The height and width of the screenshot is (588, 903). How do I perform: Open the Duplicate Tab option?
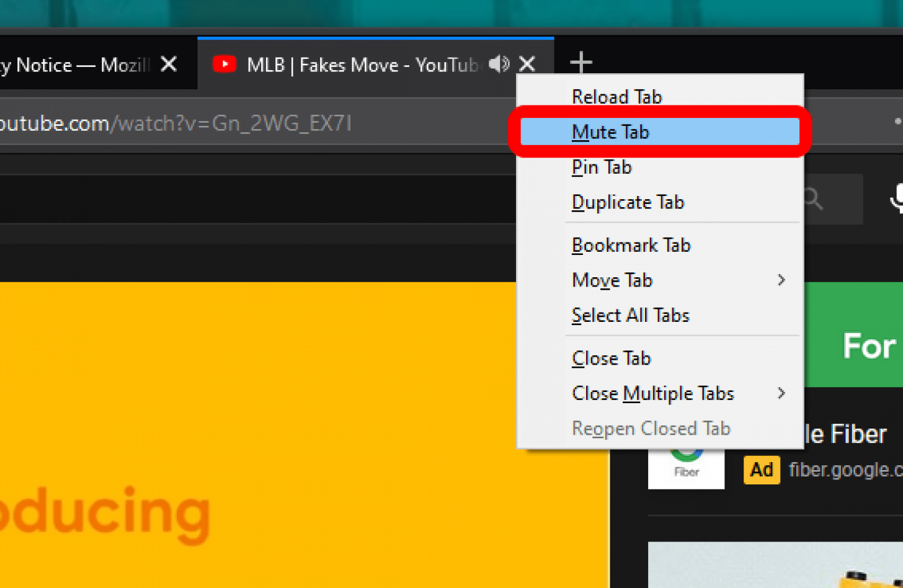pos(628,202)
